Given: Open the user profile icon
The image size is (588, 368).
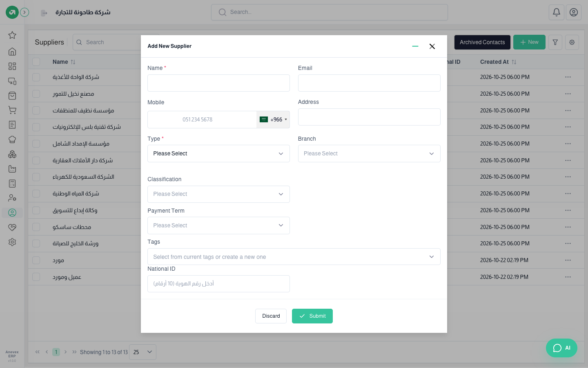Looking at the screenshot, I should pos(574,12).
